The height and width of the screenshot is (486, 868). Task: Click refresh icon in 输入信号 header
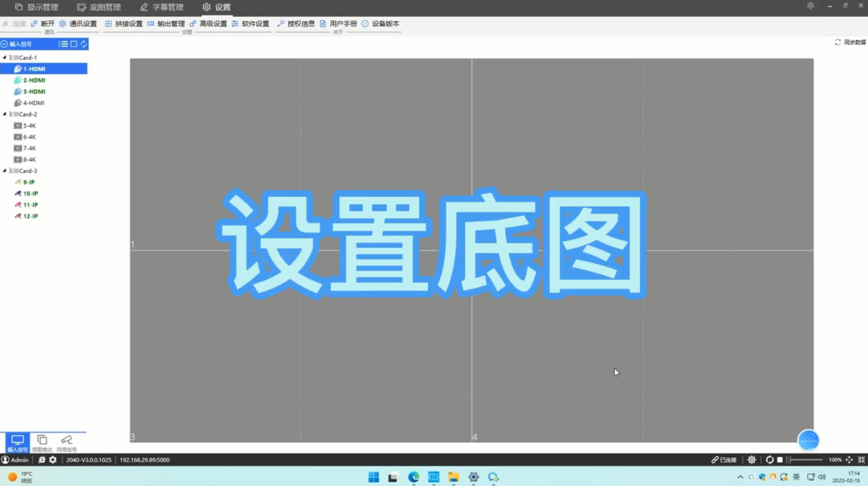(x=83, y=44)
